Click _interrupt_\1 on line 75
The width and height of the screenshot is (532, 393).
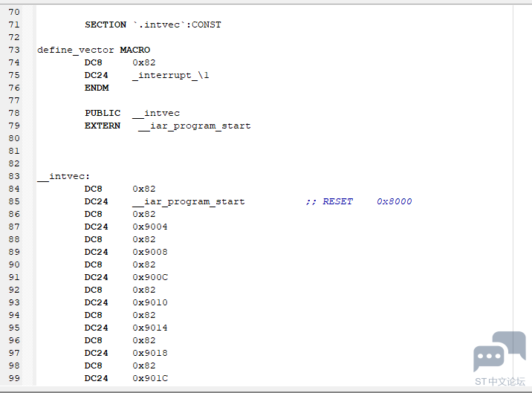[171, 75]
